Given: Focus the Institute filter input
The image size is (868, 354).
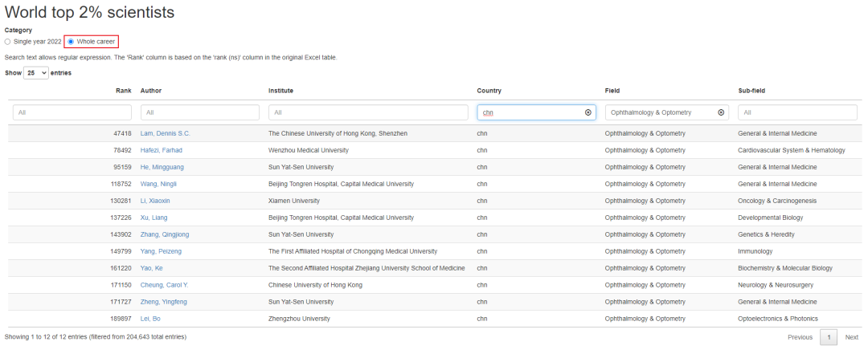Looking at the screenshot, I should tap(368, 113).
